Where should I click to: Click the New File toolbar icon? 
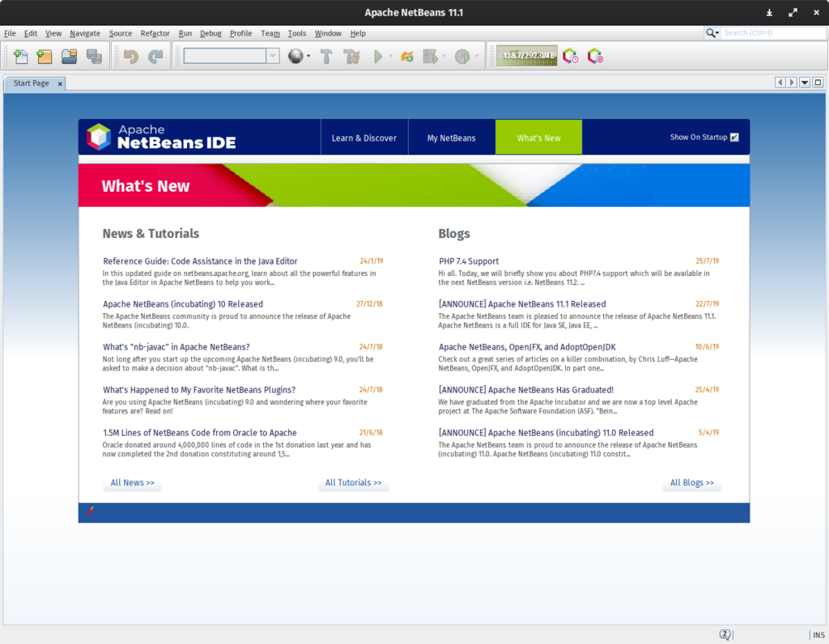[x=20, y=56]
